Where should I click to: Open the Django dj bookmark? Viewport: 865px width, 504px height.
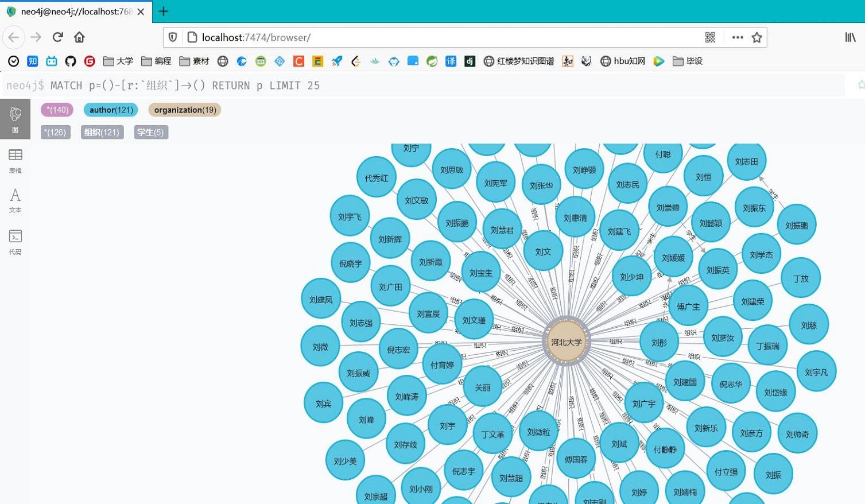pos(470,61)
